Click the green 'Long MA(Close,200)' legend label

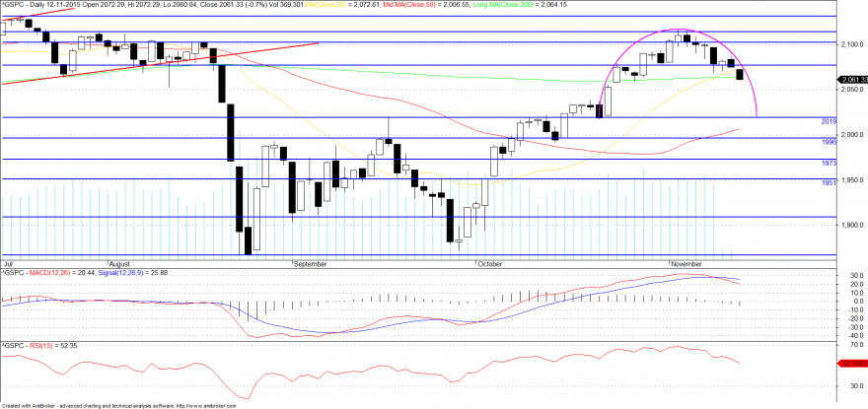click(x=501, y=4)
